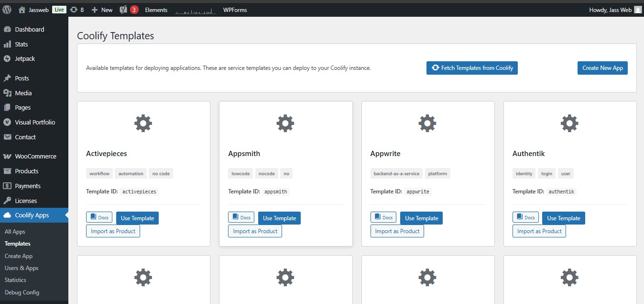Open WPForms in the admin bar
The width and height of the screenshot is (644, 304).
pyautogui.click(x=235, y=10)
